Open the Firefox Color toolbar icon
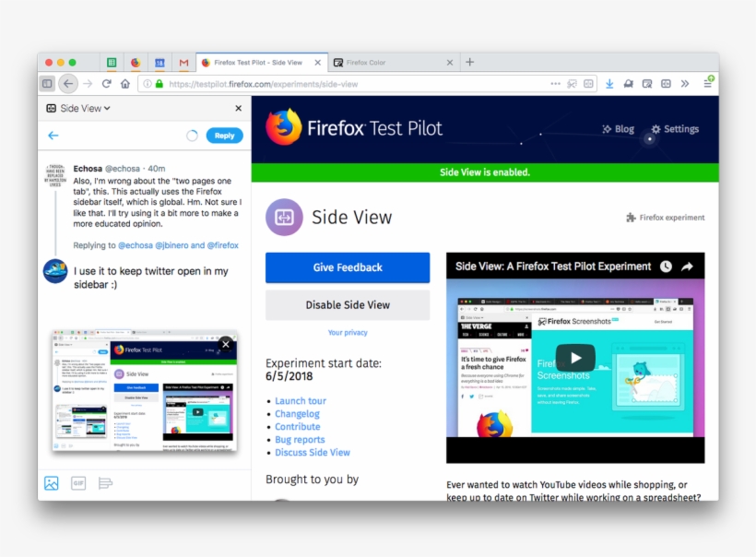Viewport: 756px width, 557px height. pos(647,83)
